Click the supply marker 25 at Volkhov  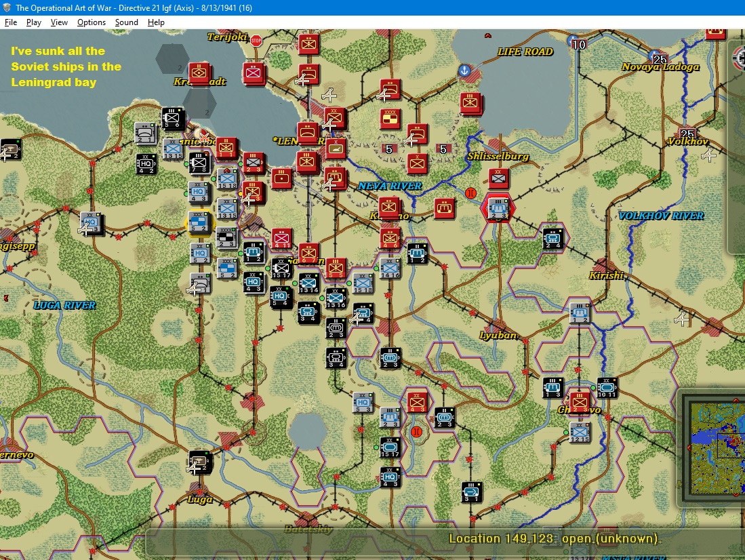point(687,133)
